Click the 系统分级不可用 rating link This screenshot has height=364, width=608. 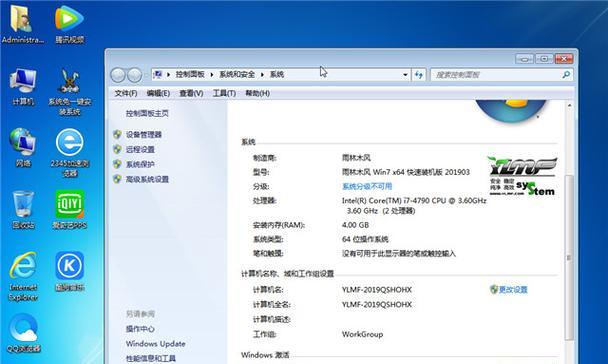(x=367, y=186)
